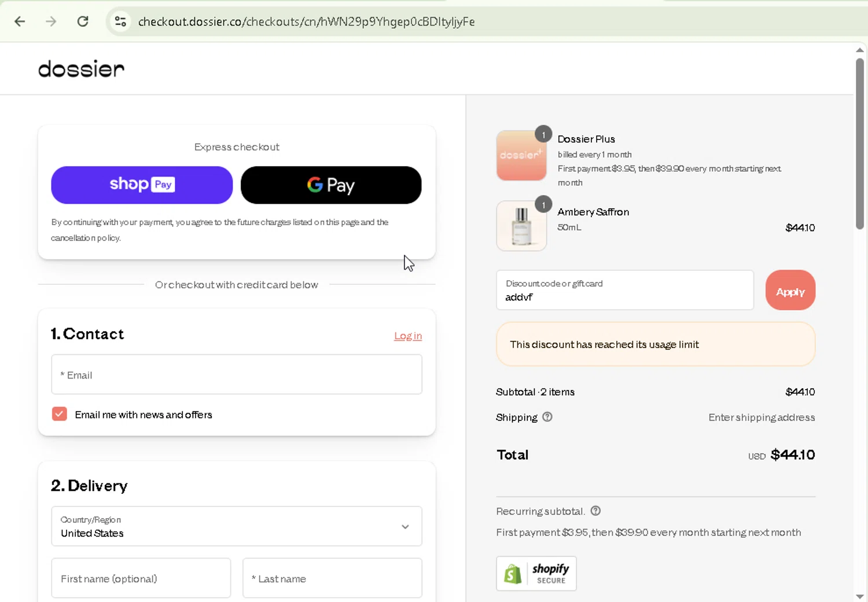
Task: Click the browser back arrow
Action: coord(20,21)
